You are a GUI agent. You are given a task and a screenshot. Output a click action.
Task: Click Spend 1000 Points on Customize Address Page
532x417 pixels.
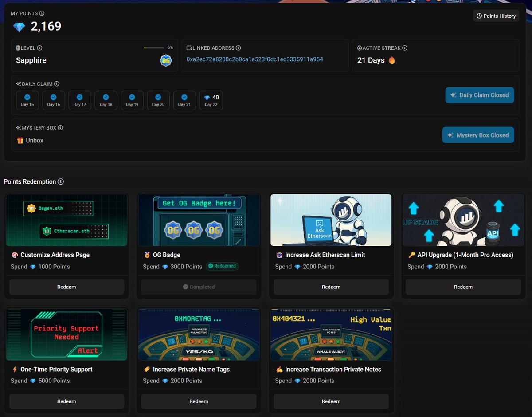40,267
